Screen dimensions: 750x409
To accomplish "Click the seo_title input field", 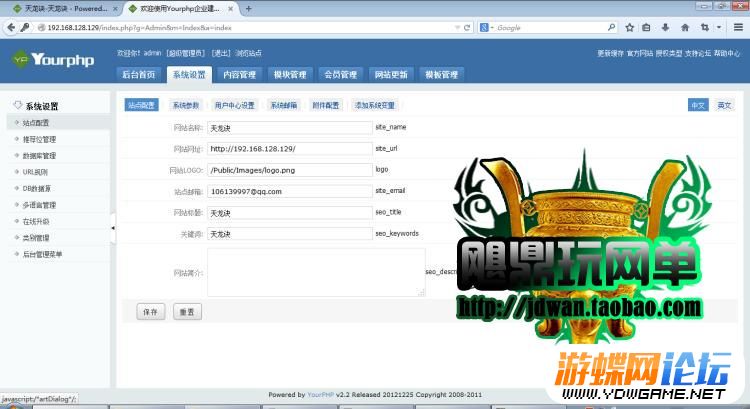I will click(x=290, y=213).
